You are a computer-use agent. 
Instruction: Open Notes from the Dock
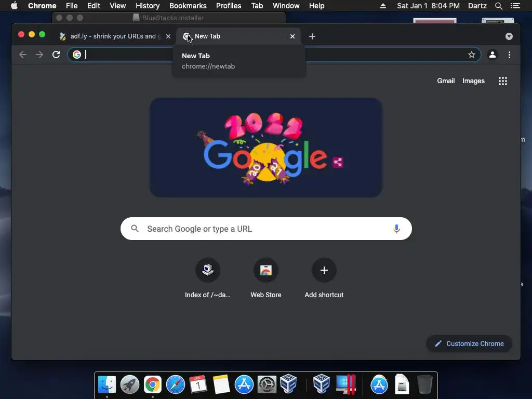pyautogui.click(x=221, y=384)
